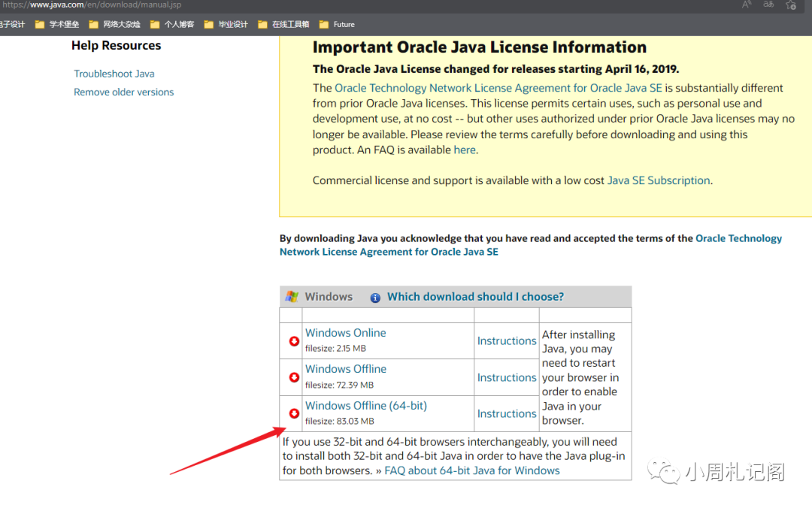Viewport: 812px width, 508px height.
Task: Click the blue info icon near Which download
Action: coord(375,298)
